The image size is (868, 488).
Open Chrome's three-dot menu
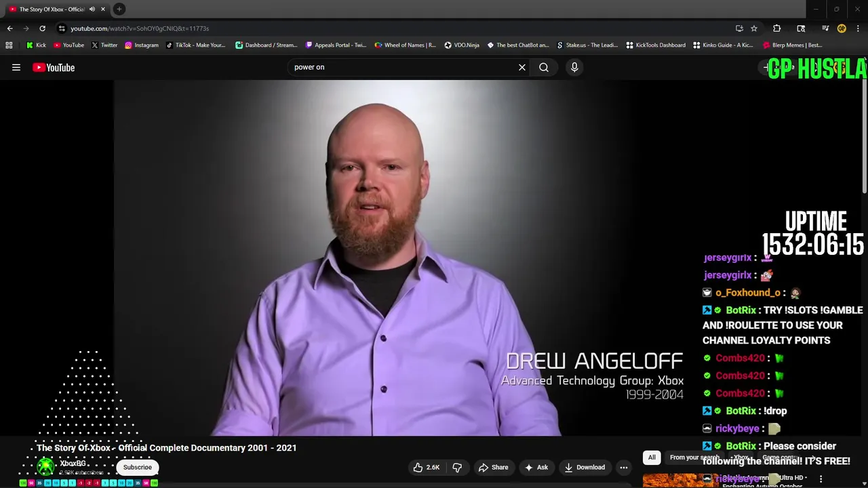coord(858,28)
